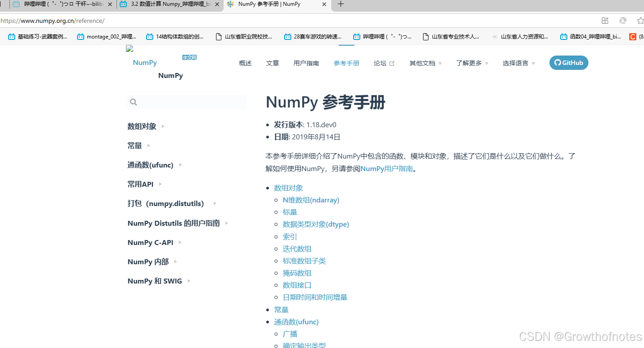Click the 中文网 badge next to the logo

point(190,57)
